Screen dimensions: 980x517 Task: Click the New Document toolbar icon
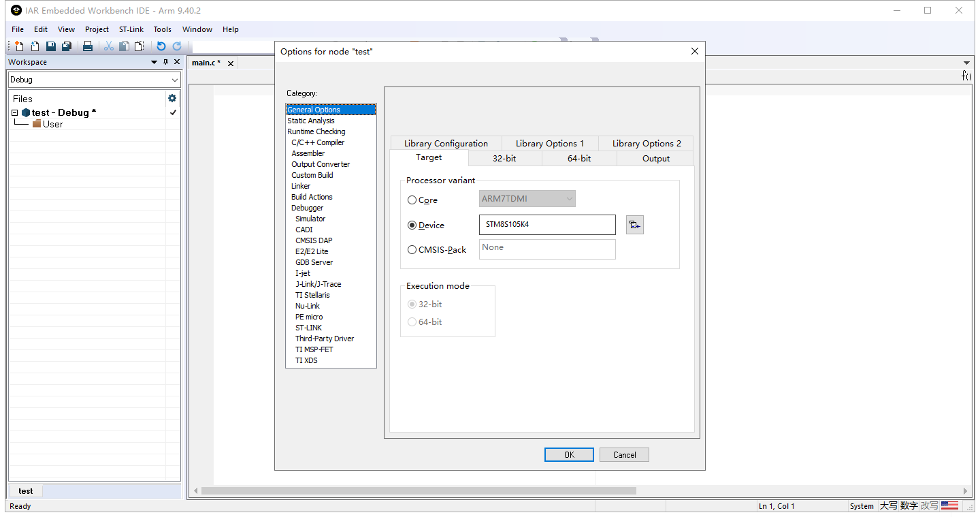pyautogui.click(x=19, y=46)
